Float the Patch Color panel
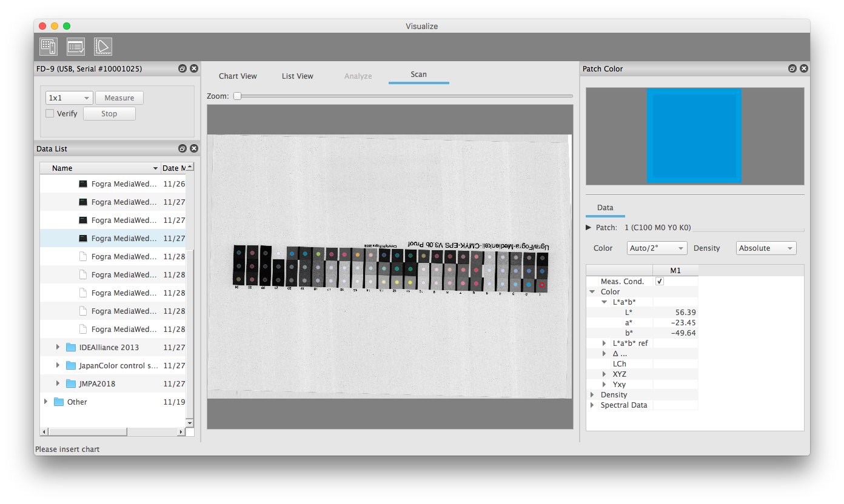This screenshot has height=504, width=844. [x=792, y=69]
